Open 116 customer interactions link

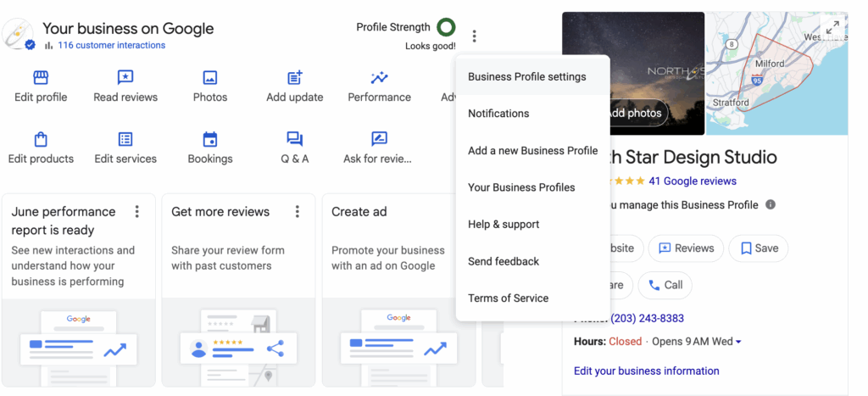111,46
